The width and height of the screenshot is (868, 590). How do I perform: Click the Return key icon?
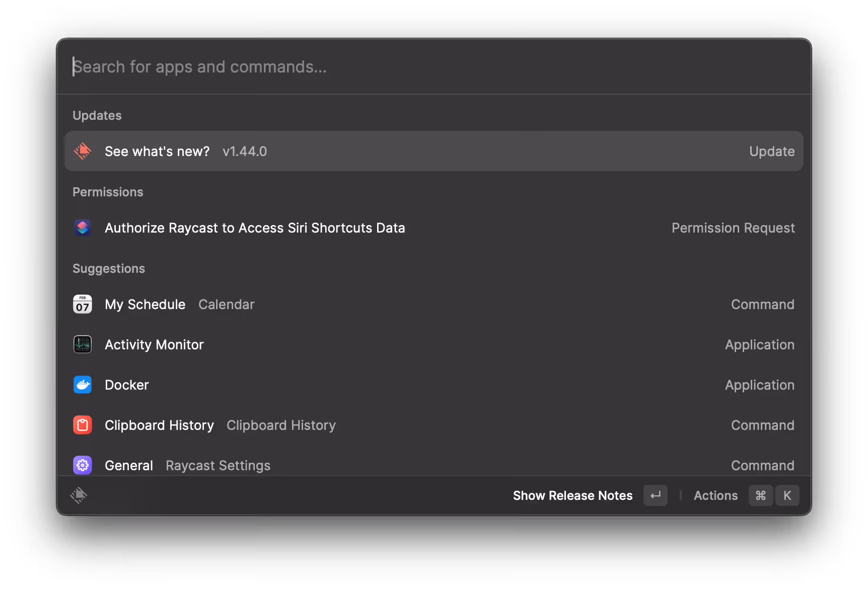pos(655,495)
